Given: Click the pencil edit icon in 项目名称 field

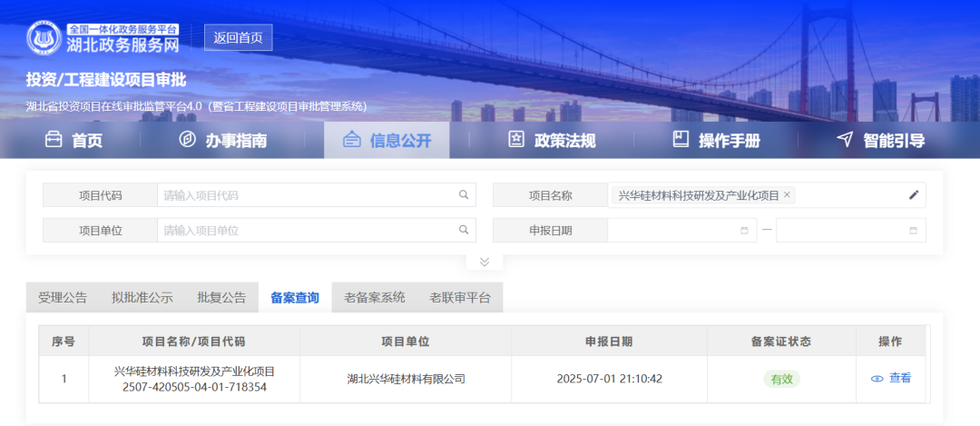Looking at the screenshot, I should tap(913, 195).
